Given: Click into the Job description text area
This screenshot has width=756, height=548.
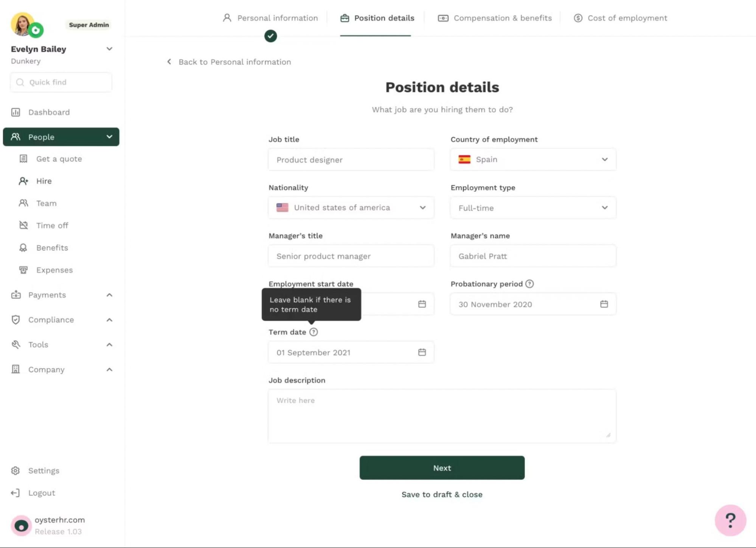Looking at the screenshot, I should 442,416.
